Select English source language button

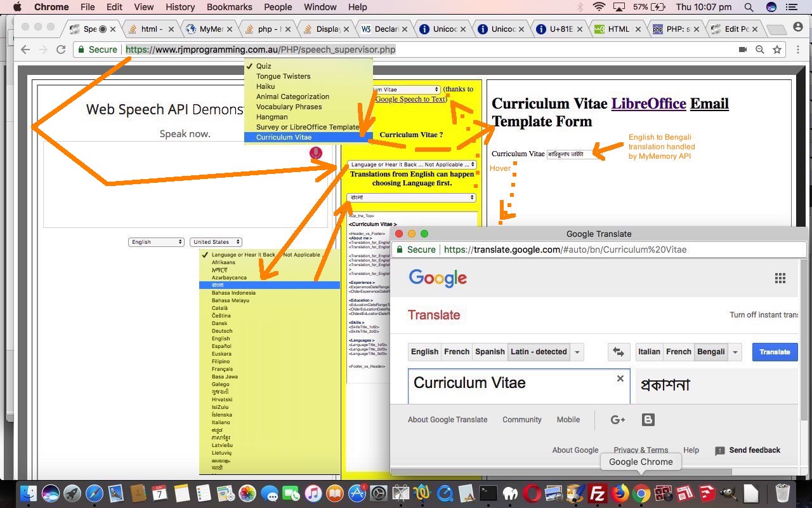424,352
